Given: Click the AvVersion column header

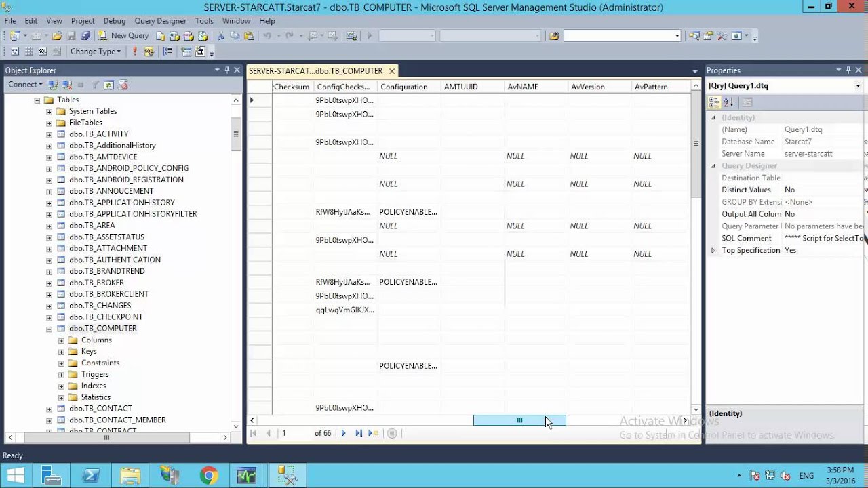Looking at the screenshot, I should tap(599, 87).
